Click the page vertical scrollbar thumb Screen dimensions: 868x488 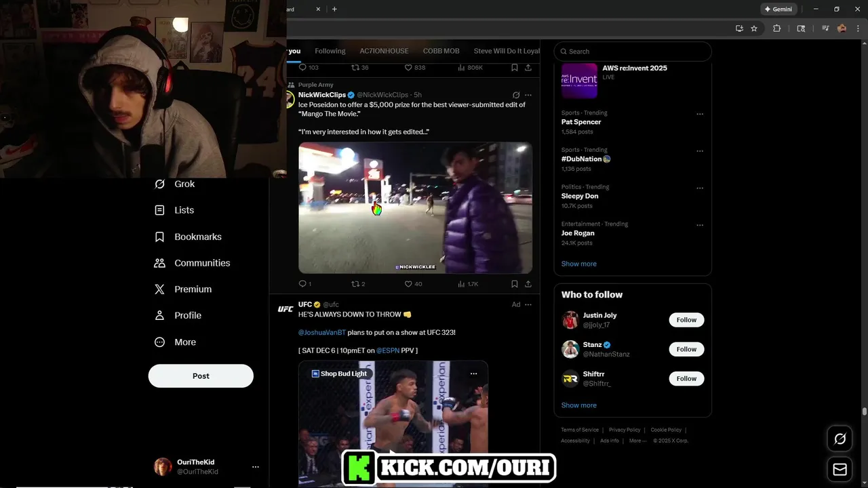click(864, 411)
